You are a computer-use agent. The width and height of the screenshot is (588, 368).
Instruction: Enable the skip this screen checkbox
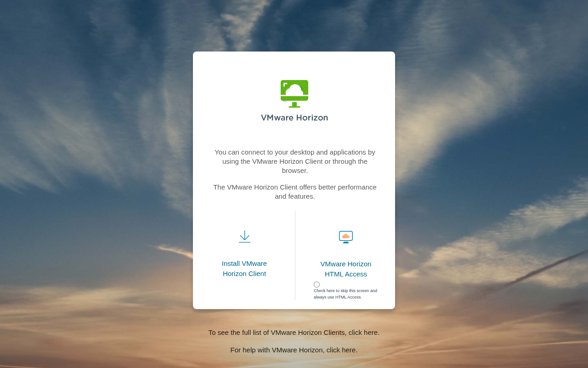point(317,284)
